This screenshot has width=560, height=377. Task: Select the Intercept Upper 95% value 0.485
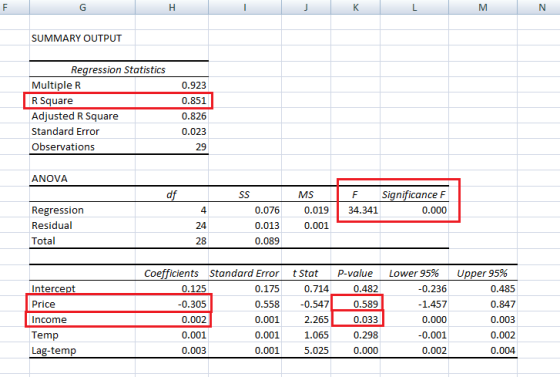(x=503, y=288)
